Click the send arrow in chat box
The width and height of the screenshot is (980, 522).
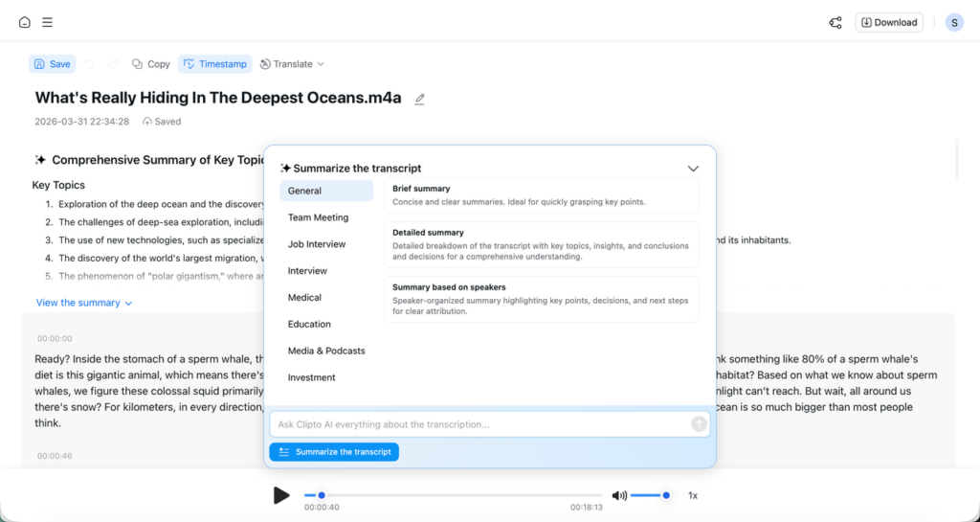click(699, 424)
